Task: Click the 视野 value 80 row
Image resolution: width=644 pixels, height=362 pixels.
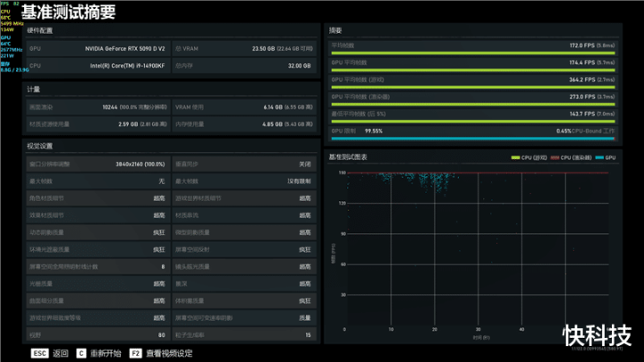Action: [x=98, y=335]
